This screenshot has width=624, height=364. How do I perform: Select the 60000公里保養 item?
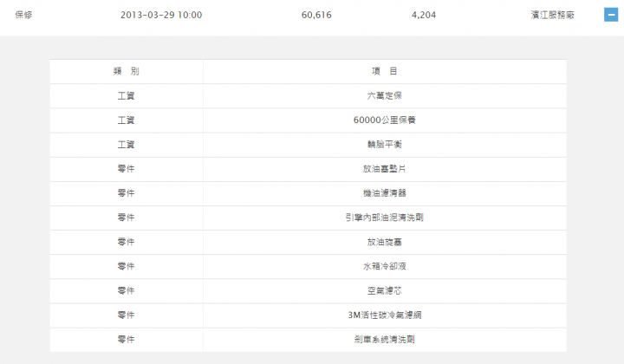tap(384, 120)
